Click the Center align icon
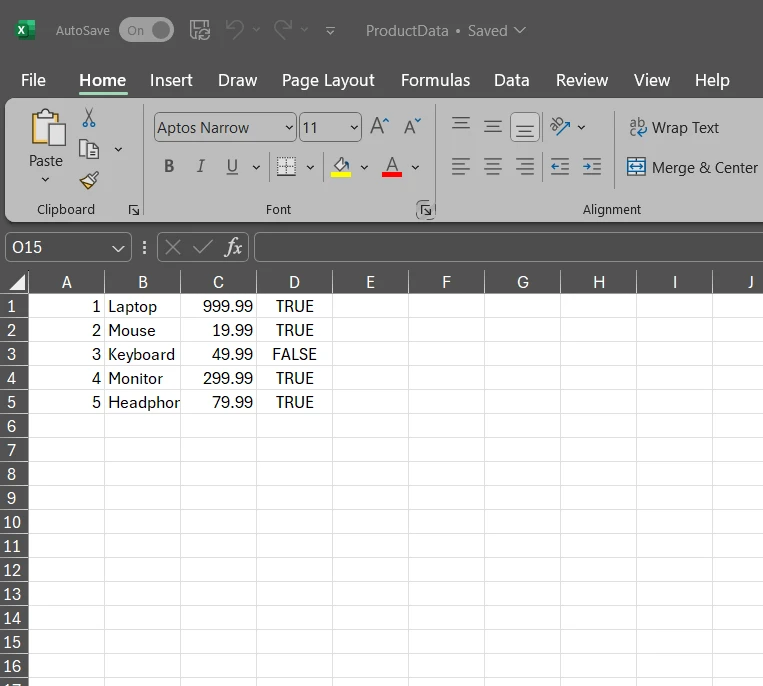 click(x=493, y=167)
